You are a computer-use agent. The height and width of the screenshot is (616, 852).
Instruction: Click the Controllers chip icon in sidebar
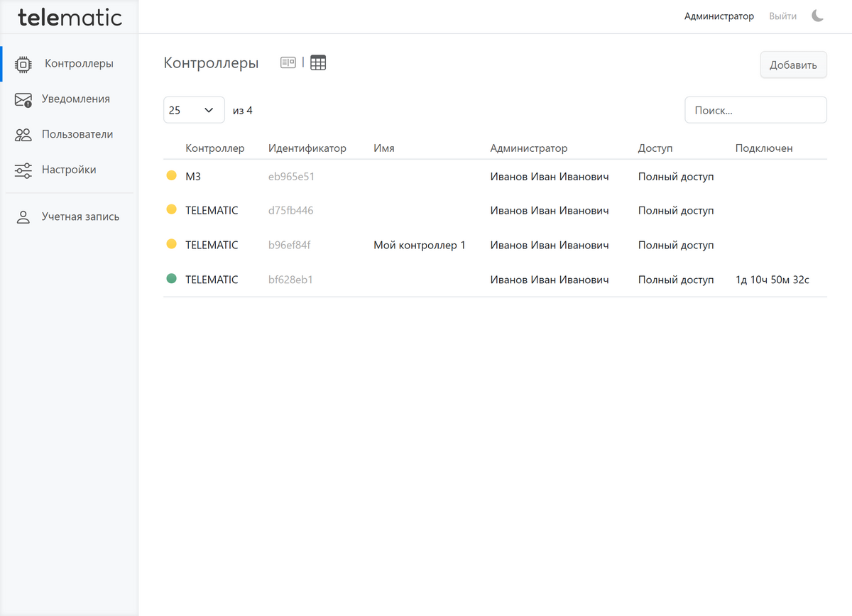click(23, 64)
